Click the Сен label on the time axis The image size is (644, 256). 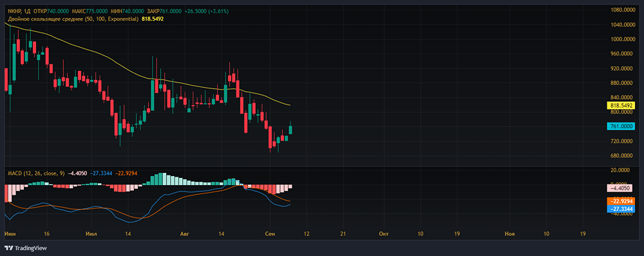tap(270, 234)
